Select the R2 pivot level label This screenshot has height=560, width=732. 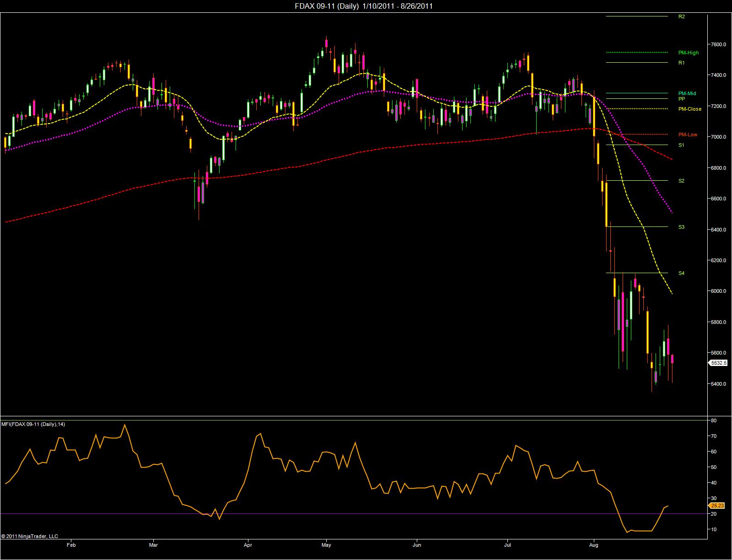point(681,16)
